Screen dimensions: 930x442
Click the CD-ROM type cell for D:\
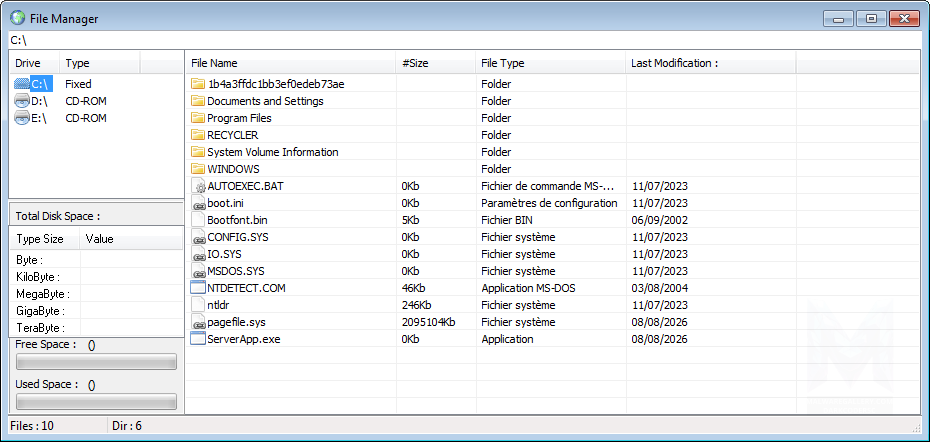(x=86, y=101)
